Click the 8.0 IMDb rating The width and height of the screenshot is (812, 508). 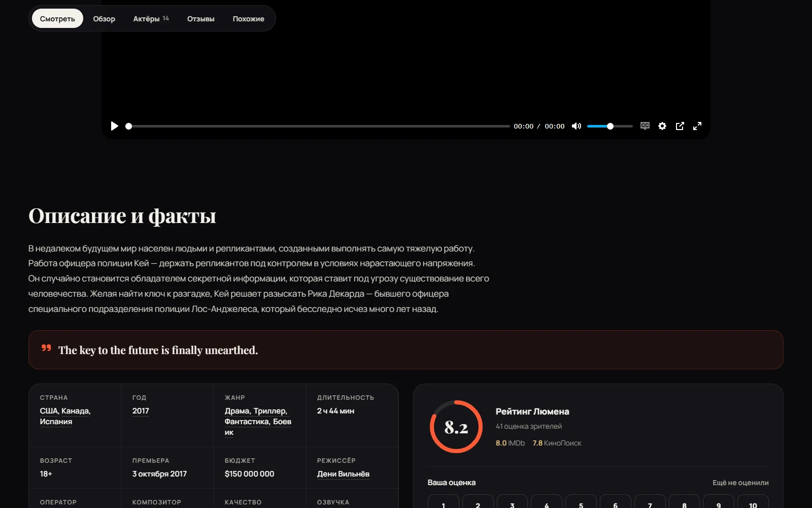[510, 443]
